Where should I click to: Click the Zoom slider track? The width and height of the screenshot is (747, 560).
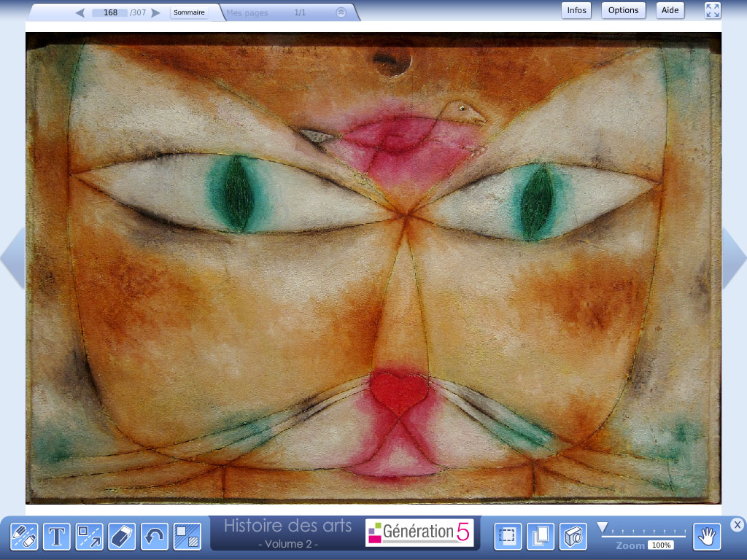642,534
